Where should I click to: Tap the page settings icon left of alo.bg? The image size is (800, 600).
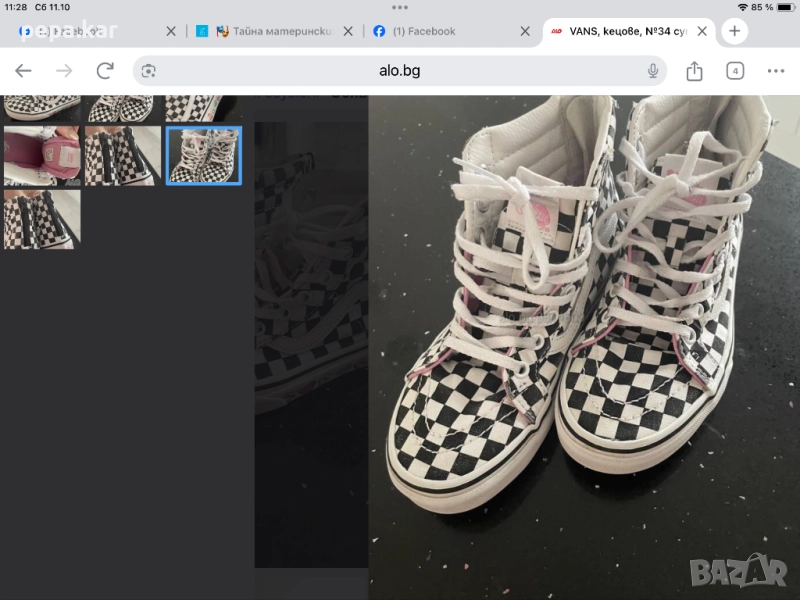click(x=149, y=71)
